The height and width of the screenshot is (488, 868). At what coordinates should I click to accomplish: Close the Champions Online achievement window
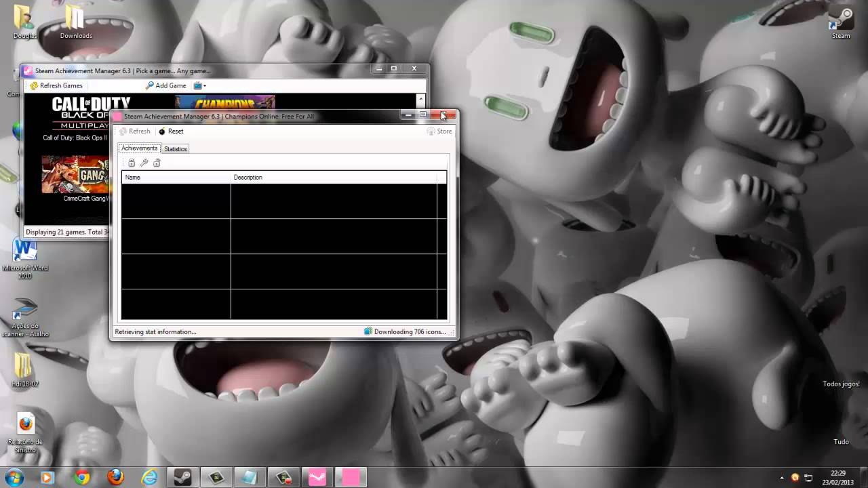pyautogui.click(x=444, y=115)
